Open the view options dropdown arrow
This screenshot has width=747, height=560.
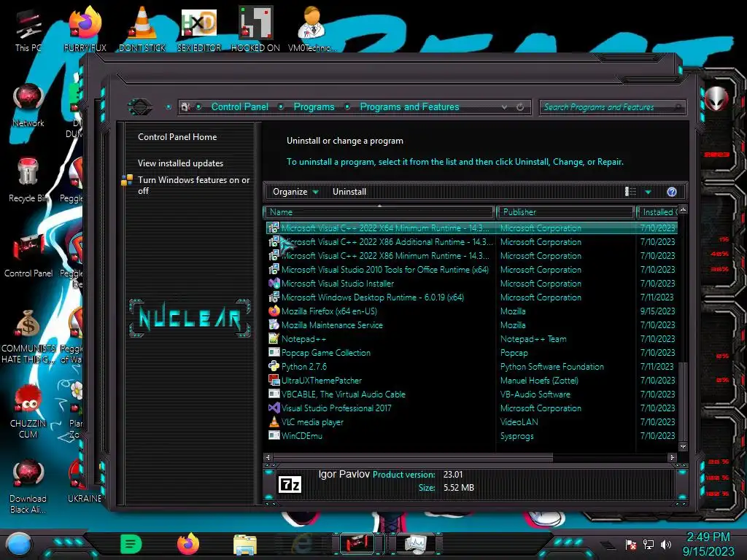coord(648,192)
